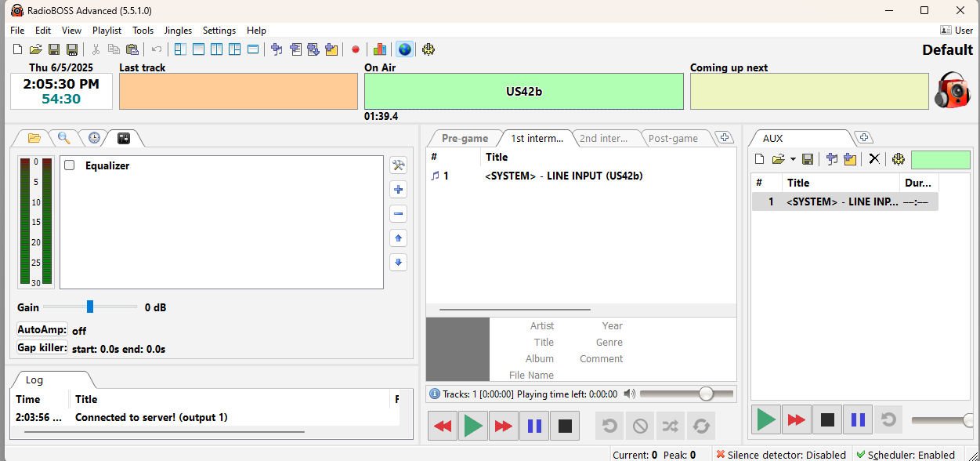Play the AUX player
Viewport: 980px width, 461px height.
click(x=766, y=419)
